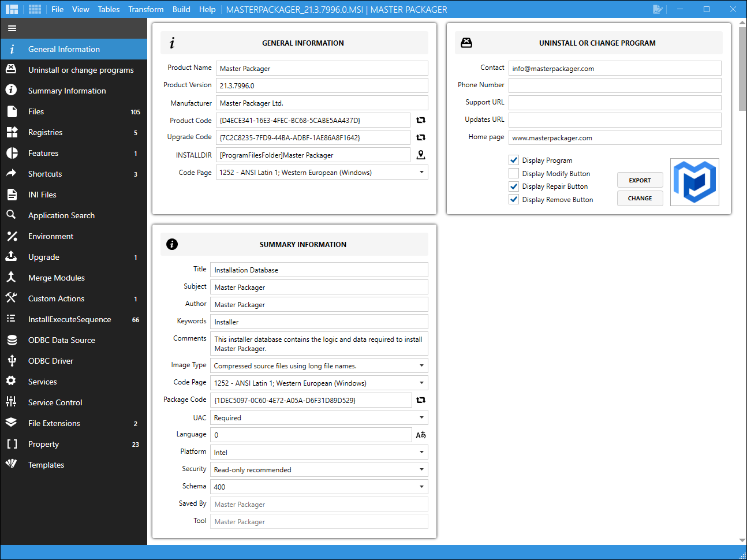Open the Build menu
Screen dimensions: 747x560
click(x=181, y=9)
